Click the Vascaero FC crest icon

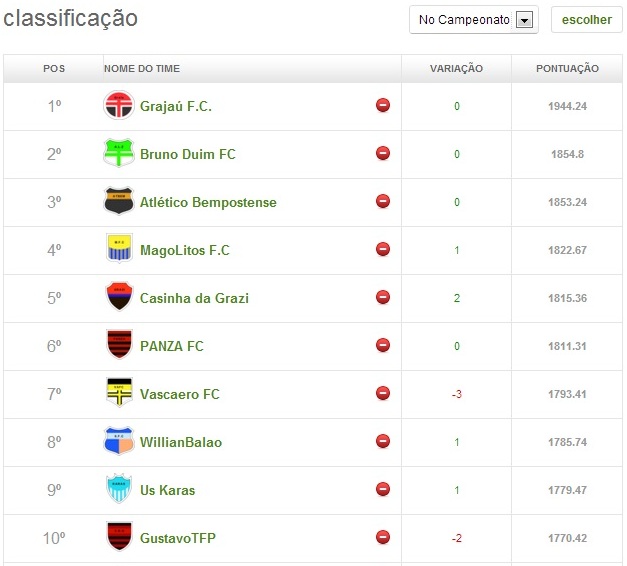pos(119,394)
